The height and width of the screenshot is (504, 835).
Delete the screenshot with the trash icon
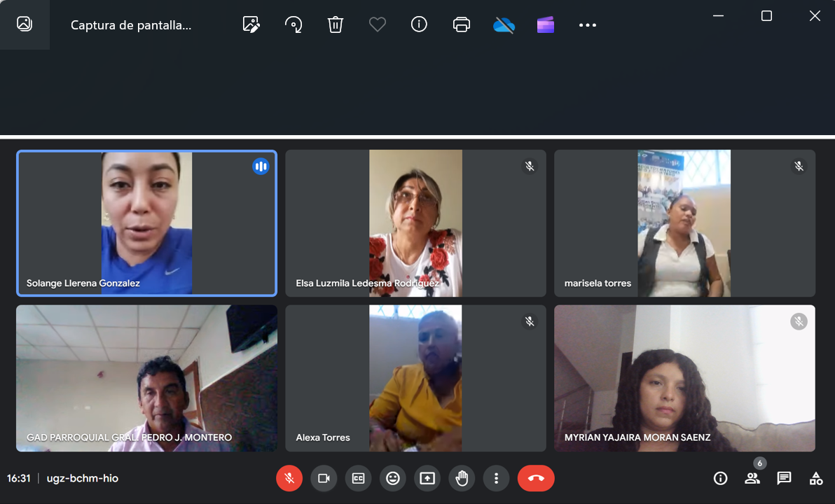coord(336,24)
